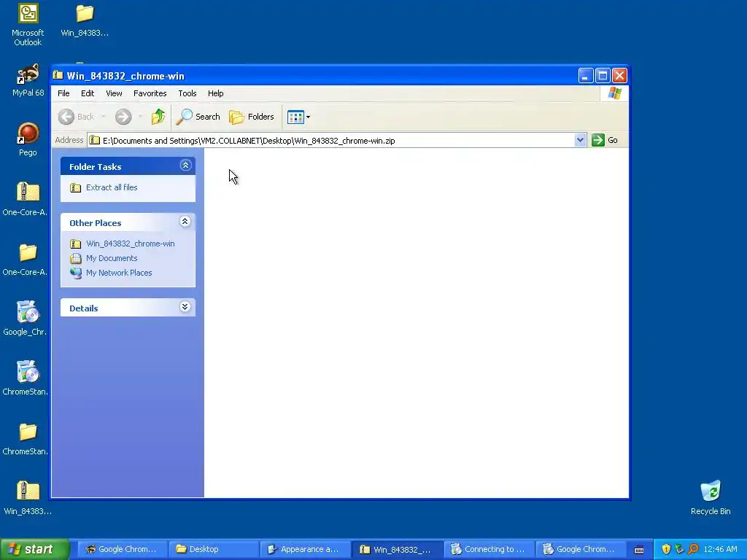Select the ChromeStan folder desktop icon
This screenshot has height=560, width=747.
pos(25,438)
